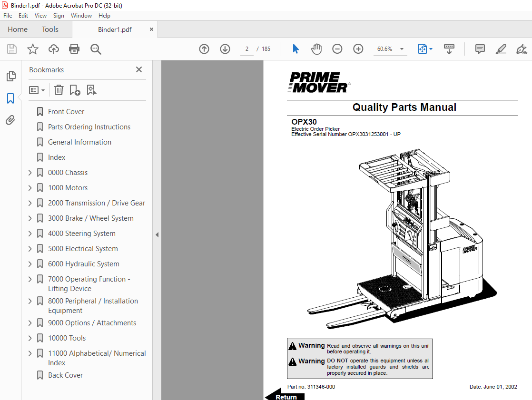Expand 3000 Brake / Wheel System
The image size is (532, 400).
coord(30,218)
